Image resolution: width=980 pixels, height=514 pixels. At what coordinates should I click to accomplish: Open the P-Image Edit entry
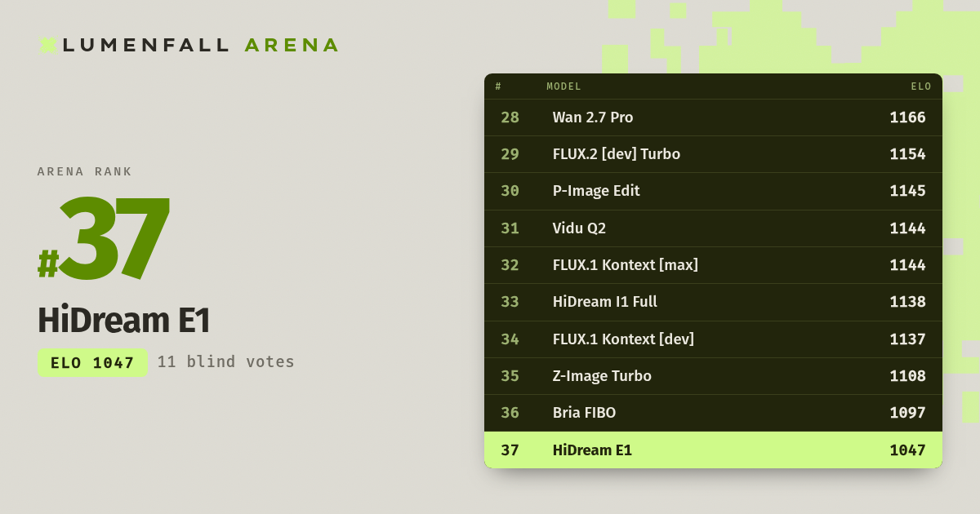point(713,191)
